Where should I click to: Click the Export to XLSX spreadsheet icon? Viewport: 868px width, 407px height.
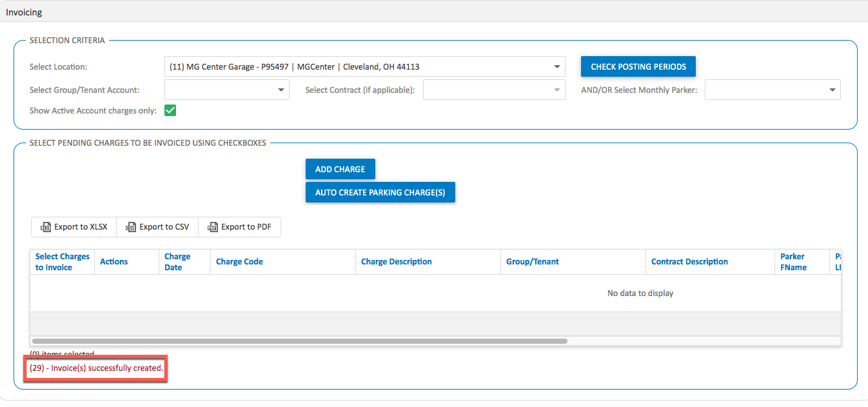pos(46,226)
